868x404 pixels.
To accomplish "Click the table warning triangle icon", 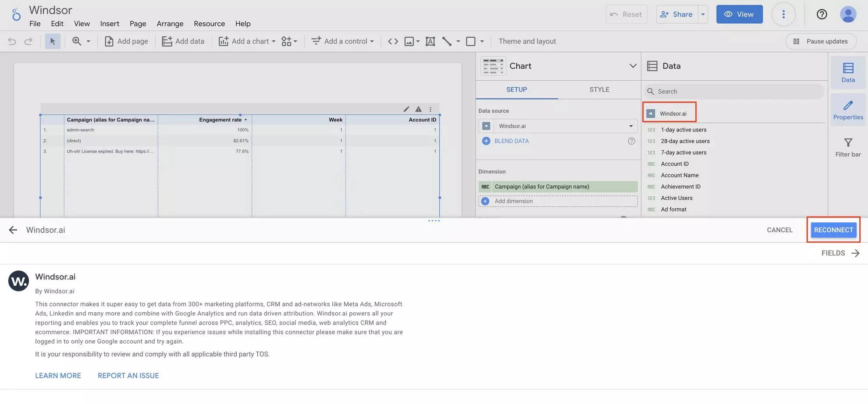I will (419, 109).
